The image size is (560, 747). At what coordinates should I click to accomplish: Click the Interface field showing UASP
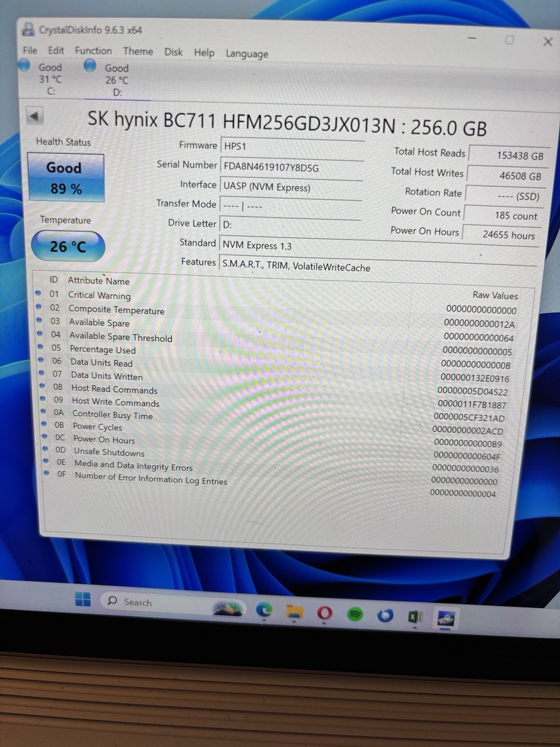(x=292, y=187)
